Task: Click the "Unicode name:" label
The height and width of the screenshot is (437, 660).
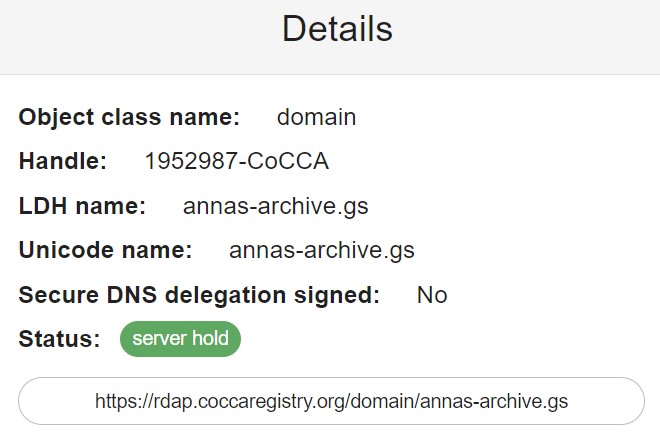Action: click(105, 250)
